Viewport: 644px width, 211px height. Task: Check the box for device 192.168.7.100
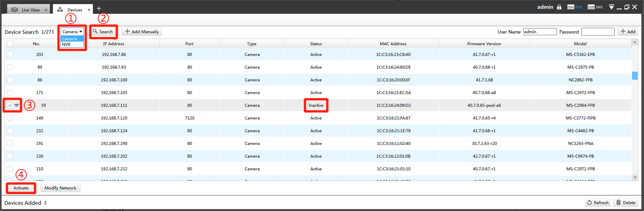[x=10, y=80]
